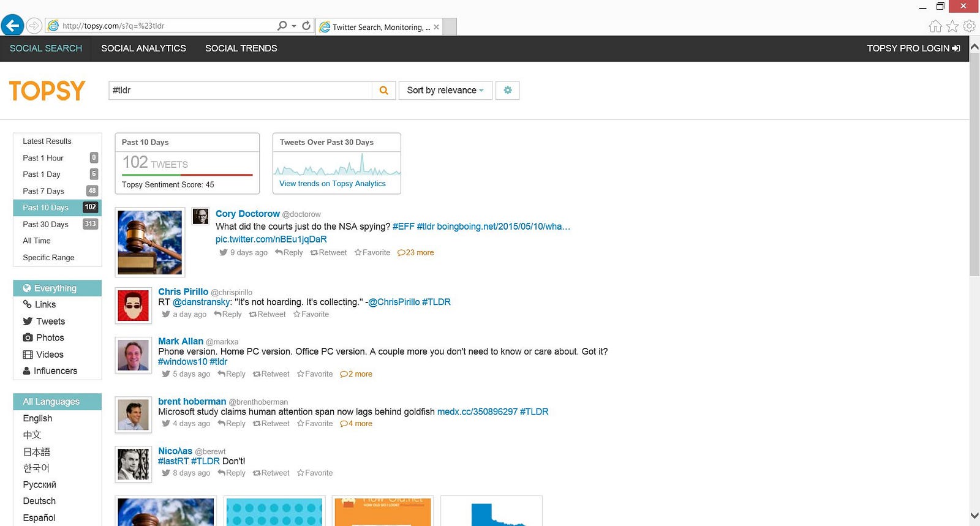Go back with the browser back arrow
980x526 pixels.
click(x=12, y=26)
